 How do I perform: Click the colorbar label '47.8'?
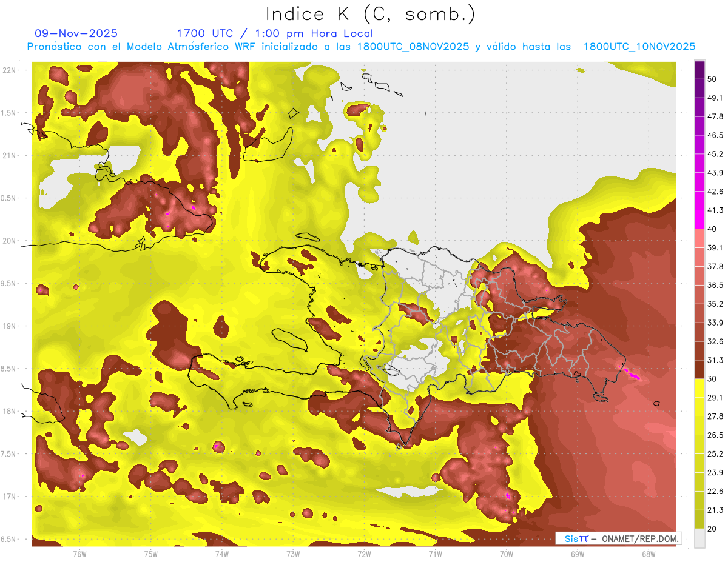coord(715,116)
